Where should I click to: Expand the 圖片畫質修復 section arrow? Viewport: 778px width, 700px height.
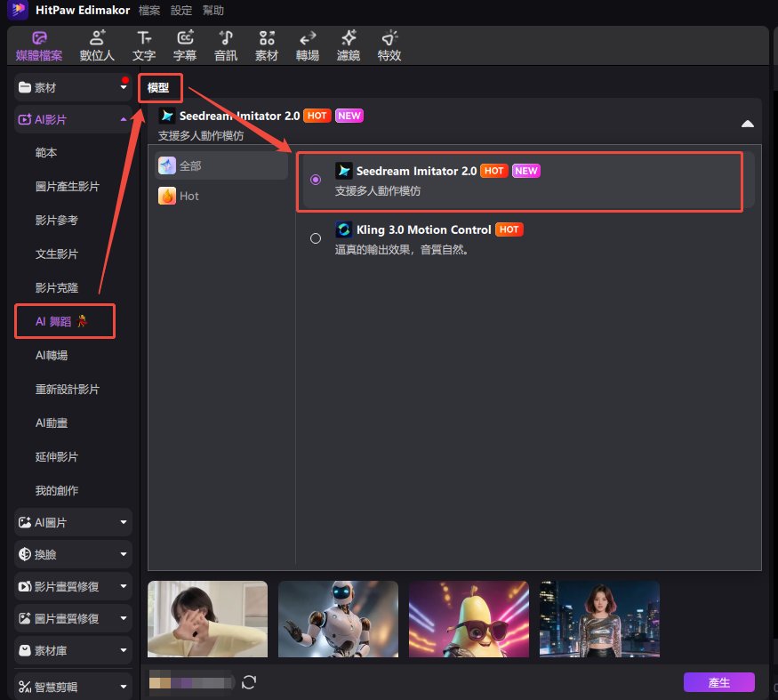pyautogui.click(x=124, y=618)
